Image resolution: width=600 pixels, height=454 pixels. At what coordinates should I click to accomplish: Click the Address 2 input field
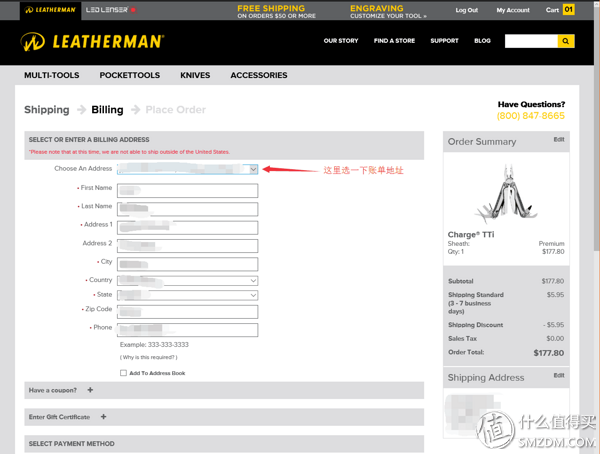[x=188, y=246]
